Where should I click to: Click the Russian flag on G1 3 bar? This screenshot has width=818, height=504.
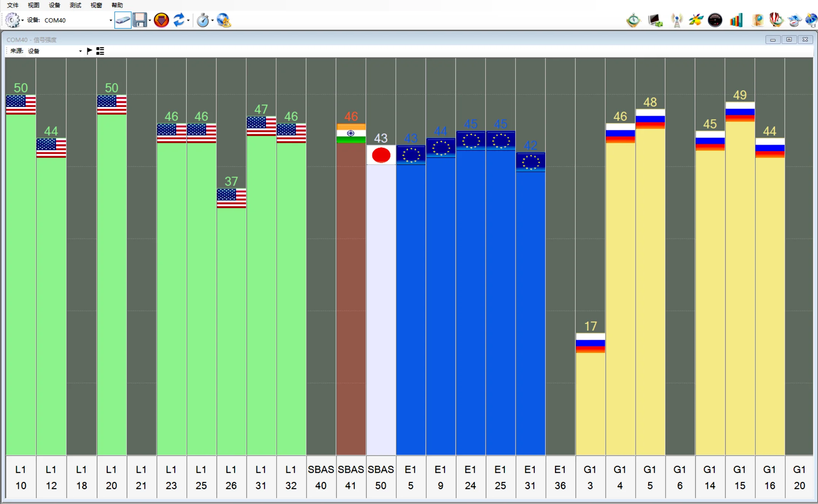click(590, 343)
